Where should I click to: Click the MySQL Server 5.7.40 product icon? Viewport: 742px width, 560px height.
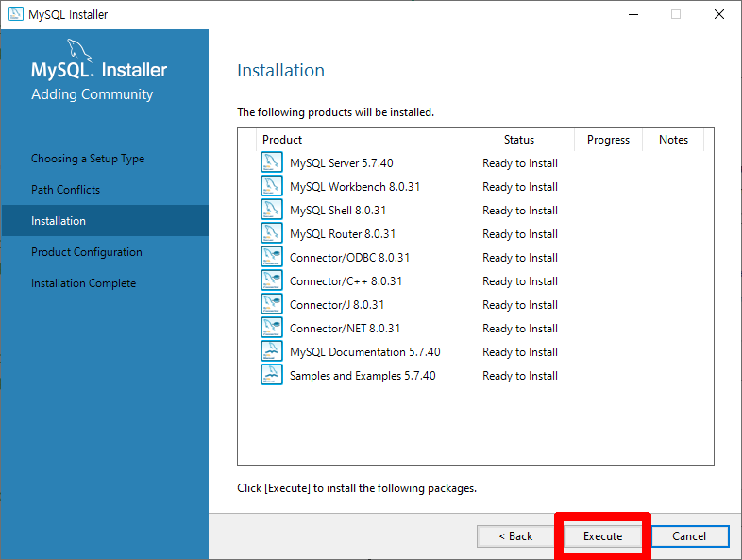272,162
